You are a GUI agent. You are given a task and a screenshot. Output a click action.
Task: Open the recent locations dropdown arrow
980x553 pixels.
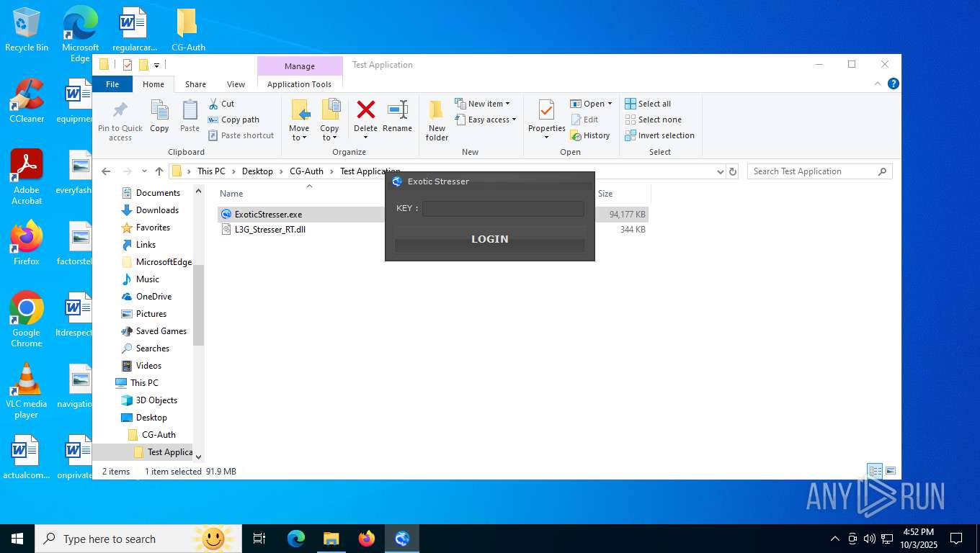coord(145,171)
